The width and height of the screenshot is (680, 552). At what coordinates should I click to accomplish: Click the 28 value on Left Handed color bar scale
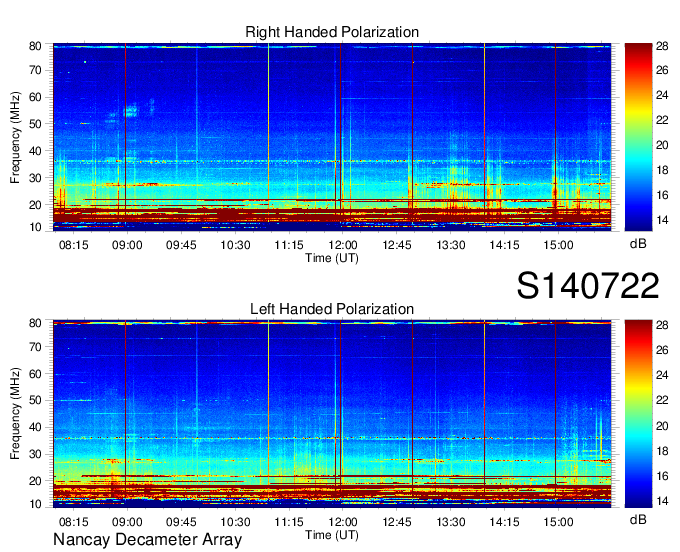tap(662, 325)
